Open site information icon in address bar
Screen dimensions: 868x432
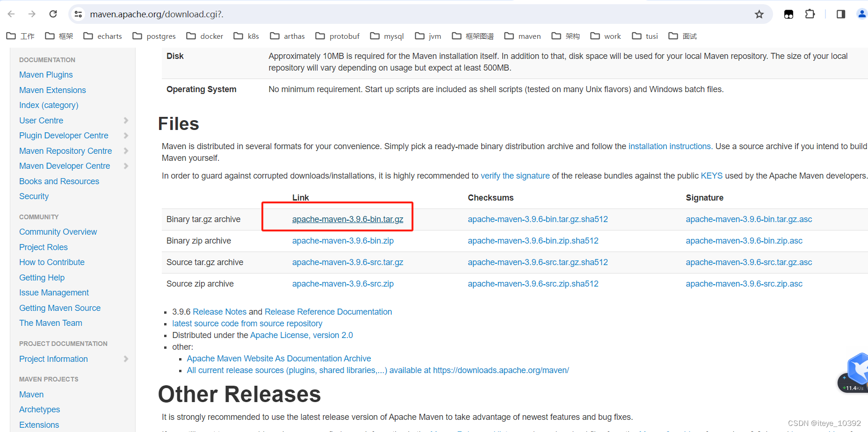[x=78, y=14]
